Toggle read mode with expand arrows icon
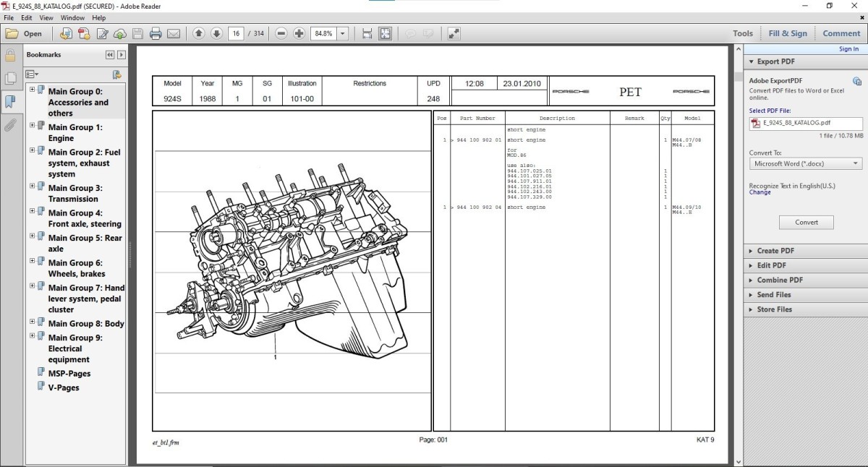This screenshot has width=868, height=467. pos(454,33)
